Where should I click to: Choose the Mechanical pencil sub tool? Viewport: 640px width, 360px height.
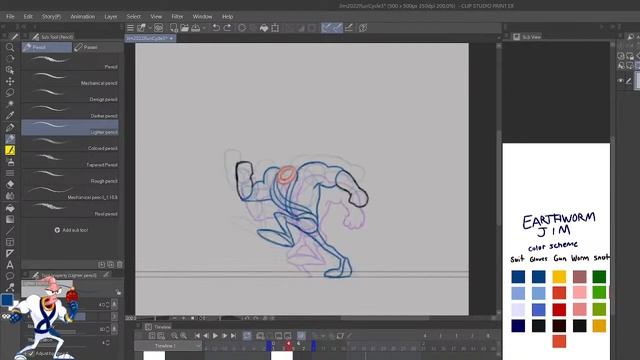pos(70,78)
